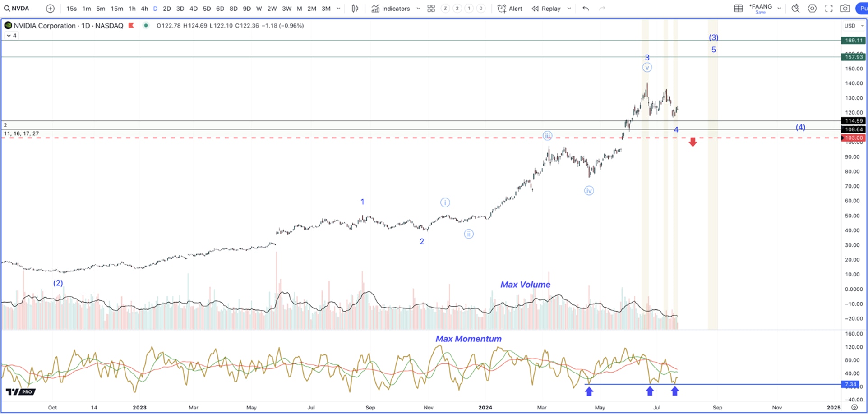Switch to 5m timeframe
Viewport: 868px width, 414px height.
click(x=101, y=9)
